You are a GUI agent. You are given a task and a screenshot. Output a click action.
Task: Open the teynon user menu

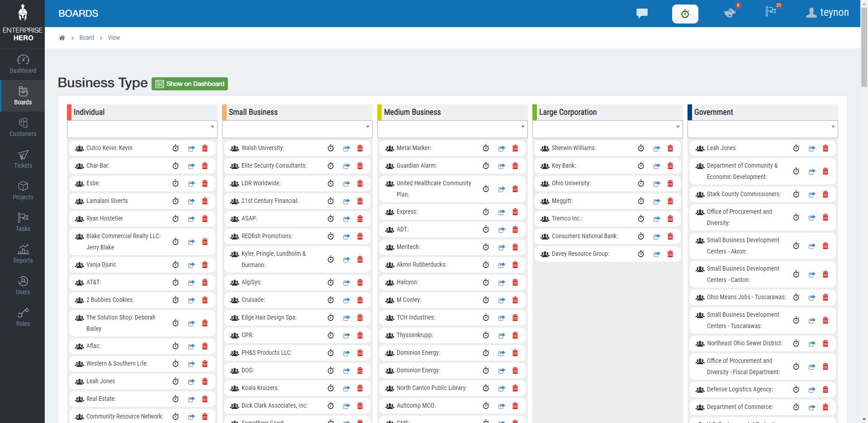coord(828,13)
